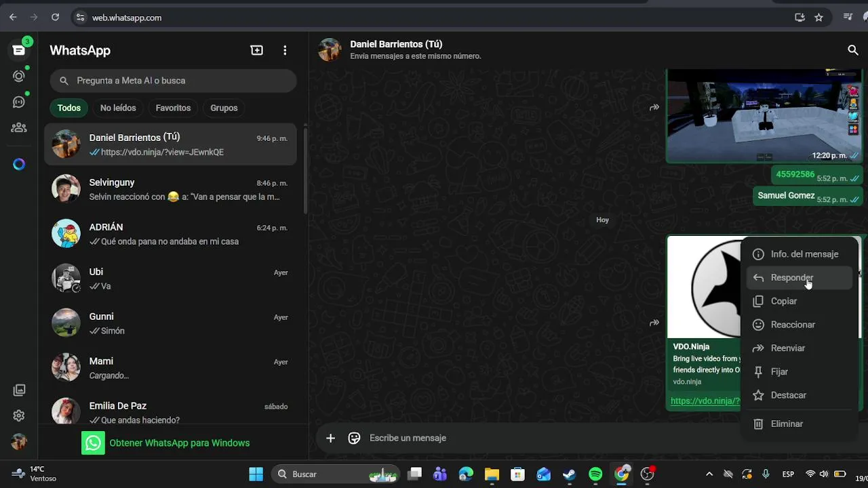Click the Buscar box on Windows taskbar
This screenshot has width=868, height=488.
pos(337,474)
